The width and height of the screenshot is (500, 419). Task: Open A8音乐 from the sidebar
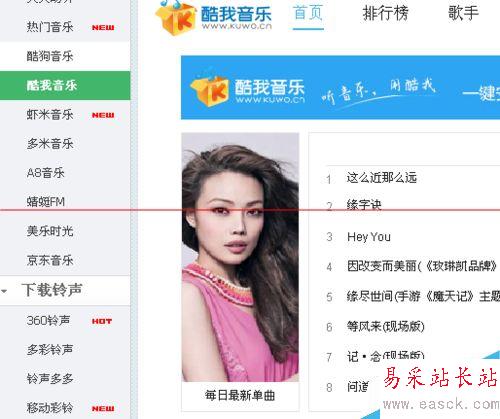[x=65, y=173]
